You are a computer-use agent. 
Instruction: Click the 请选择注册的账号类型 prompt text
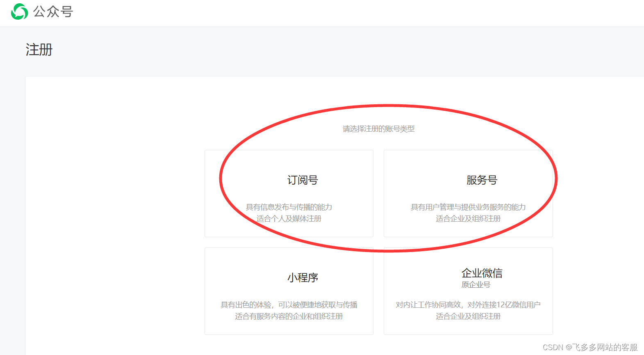coord(378,129)
